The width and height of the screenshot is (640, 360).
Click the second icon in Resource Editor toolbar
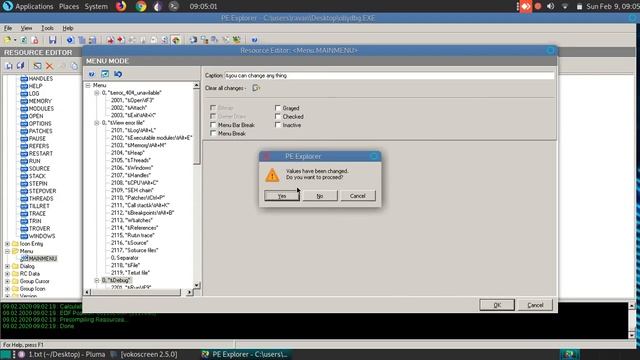(x=20, y=66)
